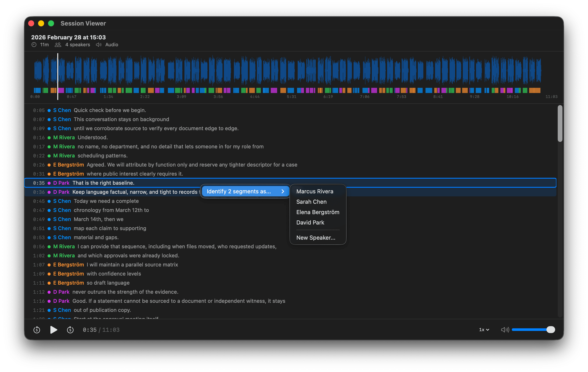Click the blue speaker dot next to S Chen
Image resolution: width=588 pixels, height=372 pixels.
(x=49, y=110)
